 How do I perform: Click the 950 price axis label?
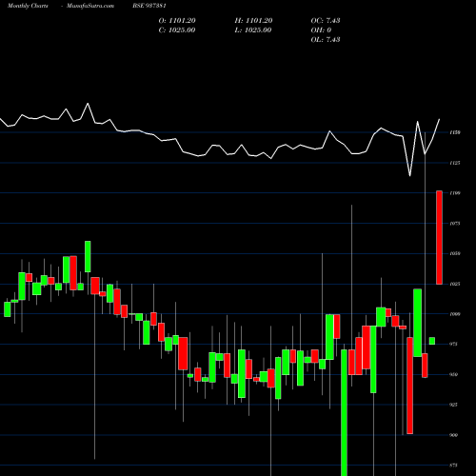(454, 374)
